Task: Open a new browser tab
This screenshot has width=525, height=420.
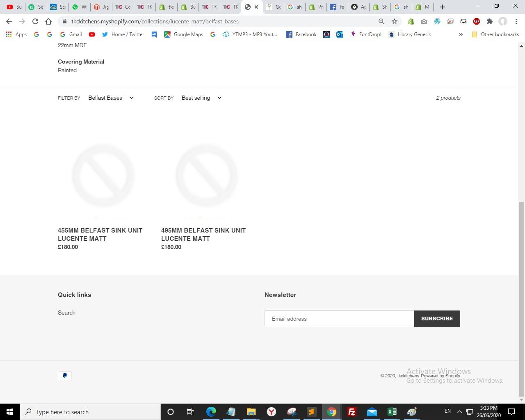Action: (442, 7)
